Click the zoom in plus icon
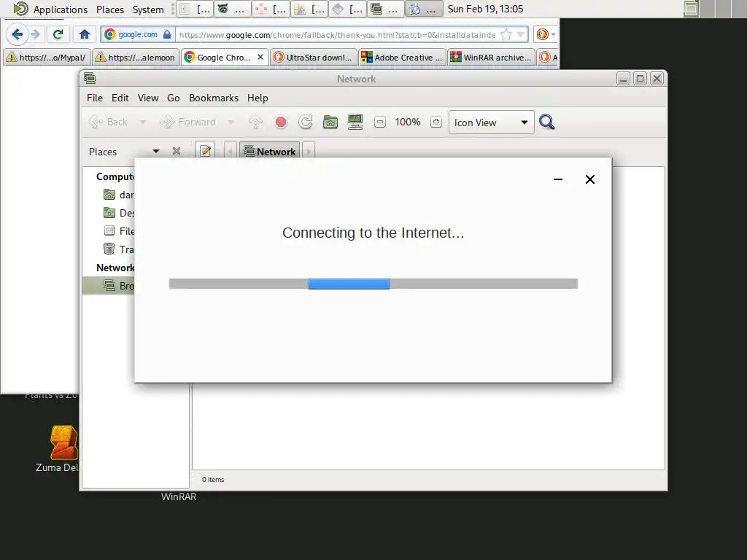This screenshot has height=560, width=747. [436, 122]
